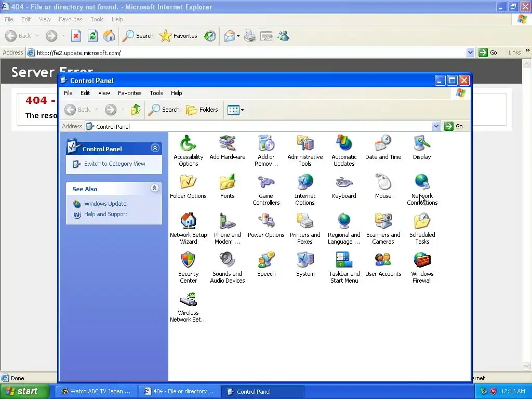This screenshot has width=532, height=399.
Task: Click Go button in Internet Explorer
Action: 488,52
